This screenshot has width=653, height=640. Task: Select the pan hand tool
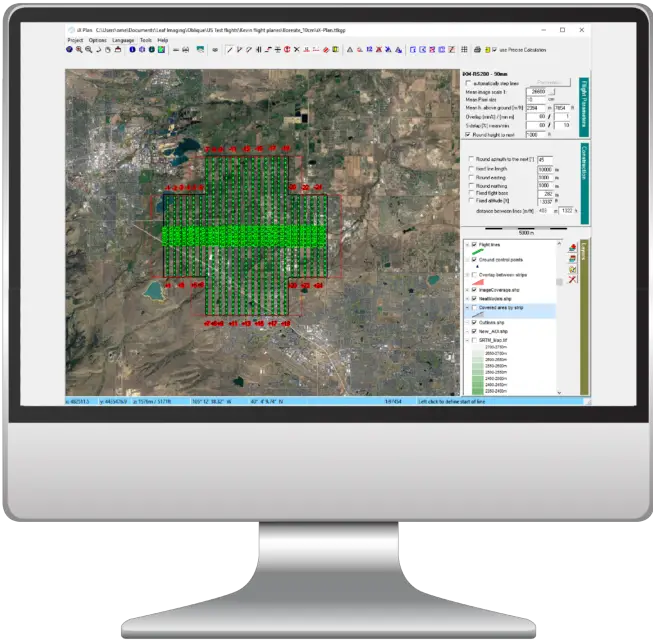pyautogui.click(x=108, y=50)
